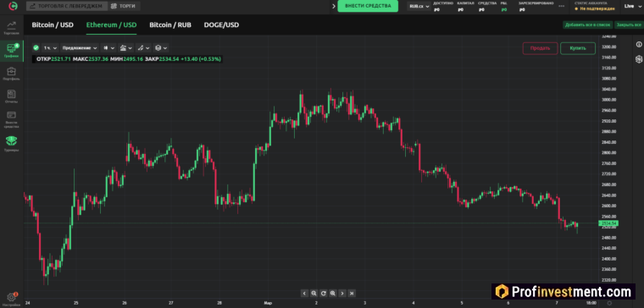This screenshot has height=308, width=644.
Task: Select the Торги mode tab
Action: click(x=124, y=6)
